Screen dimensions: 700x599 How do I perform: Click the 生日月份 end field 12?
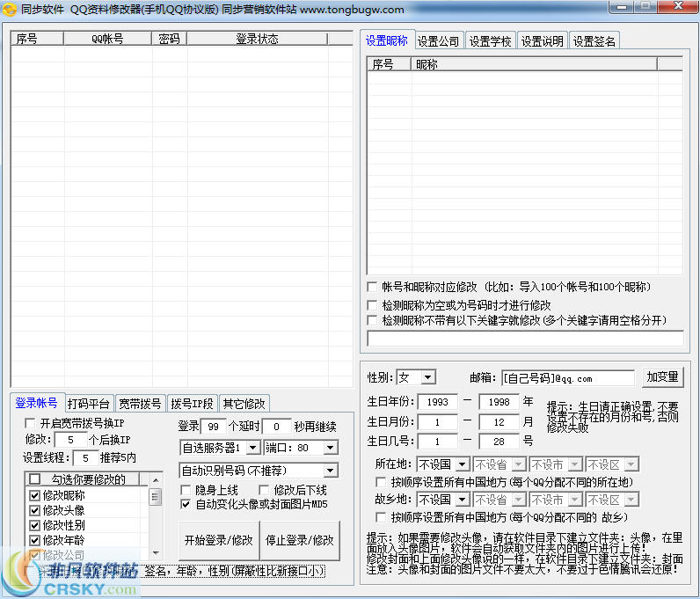coord(499,421)
